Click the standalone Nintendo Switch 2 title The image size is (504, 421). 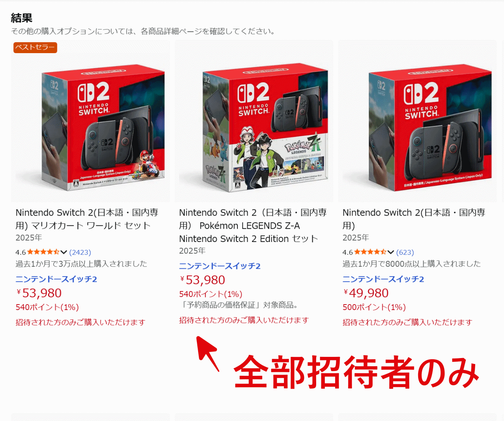click(414, 219)
